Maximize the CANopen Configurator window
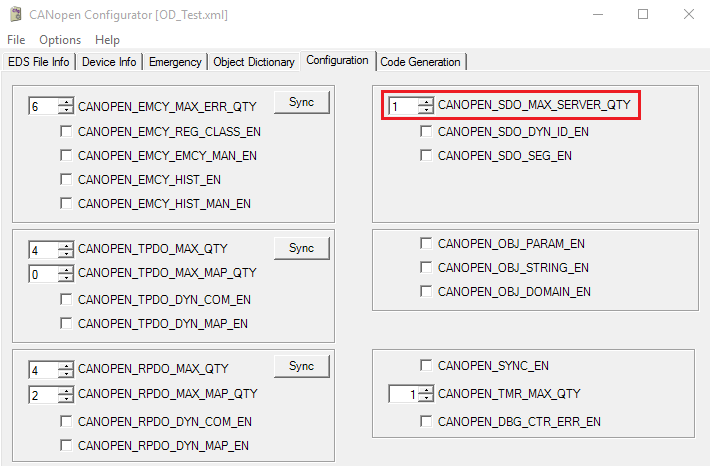The width and height of the screenshot is (710, 466). pos(643,14)
